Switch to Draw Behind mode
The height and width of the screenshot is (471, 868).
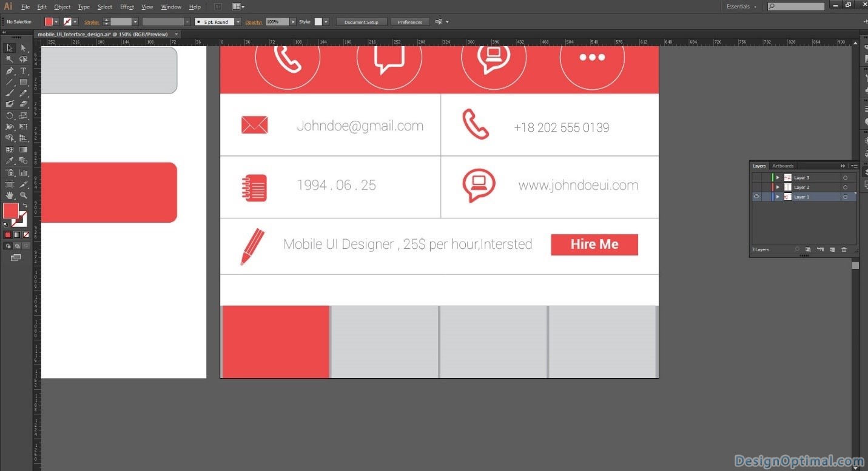17,246
